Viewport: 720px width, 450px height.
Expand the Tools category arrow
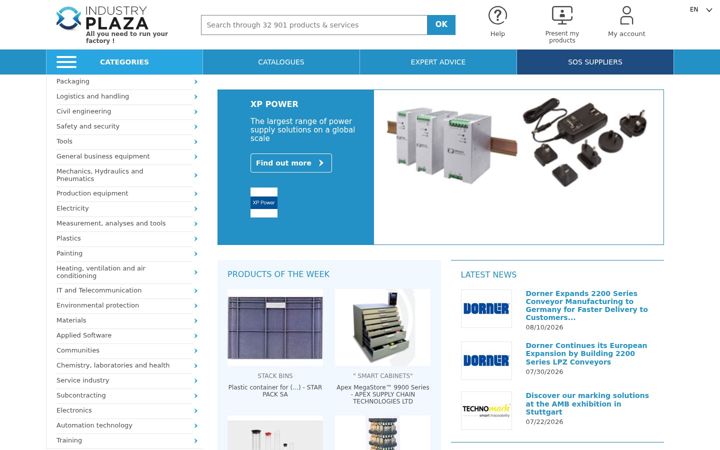coord(196,142)
